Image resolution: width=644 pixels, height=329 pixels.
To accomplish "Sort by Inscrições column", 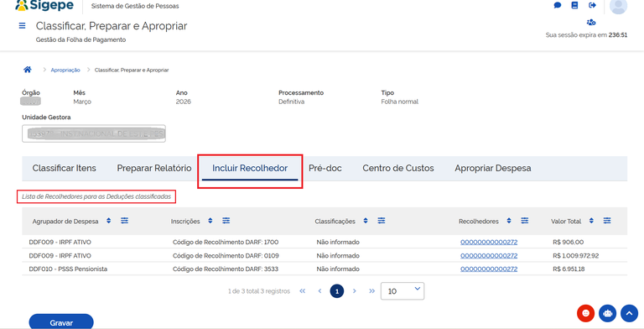I will click(210, 221).
